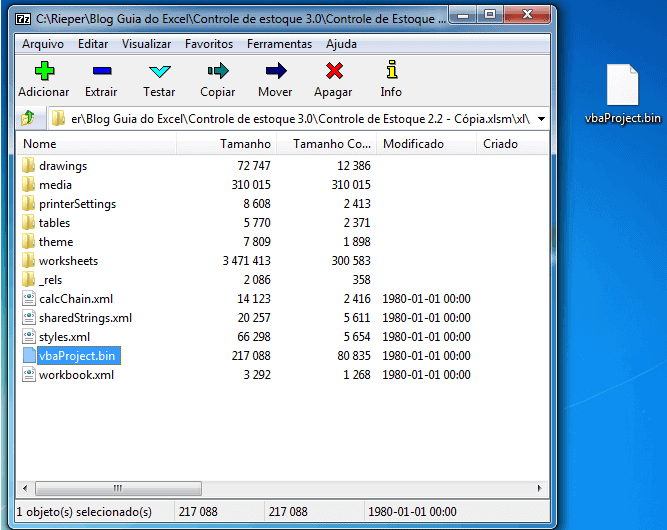Click the Apagar red X icon
The width and height of the screenshot is (667, 530).
[x=333, y=71]
